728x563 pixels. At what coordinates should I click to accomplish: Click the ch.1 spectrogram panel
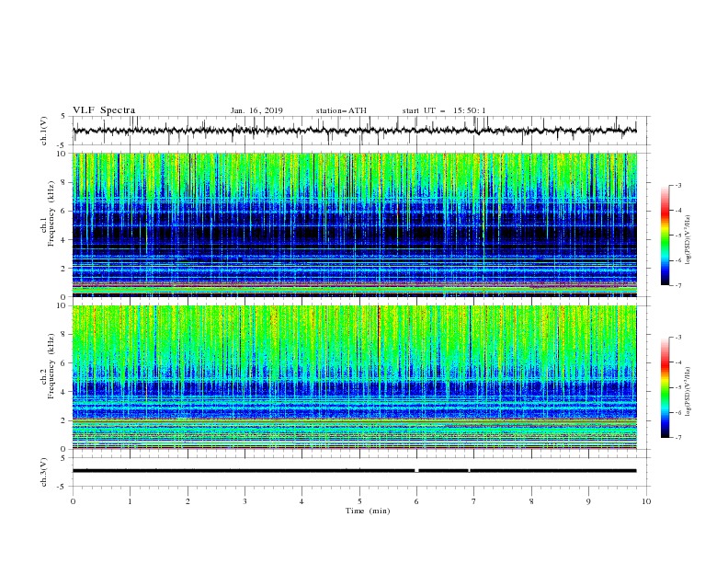354,224
